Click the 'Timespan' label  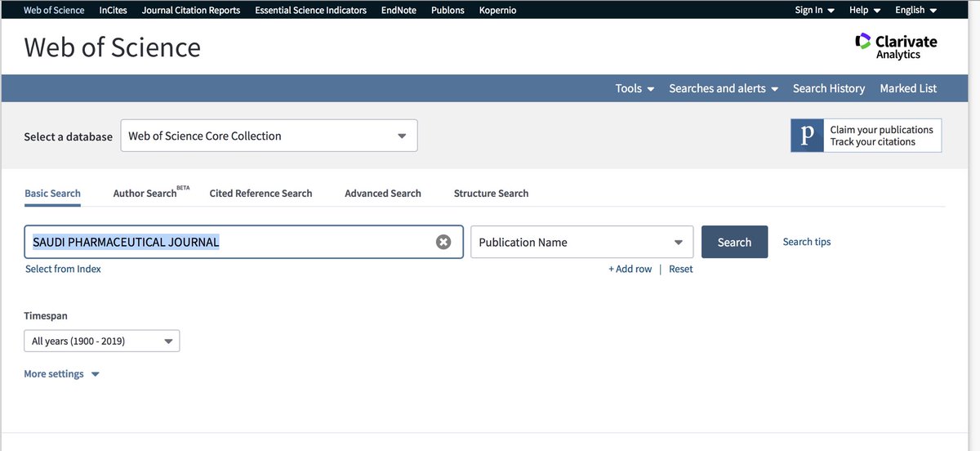pyautogui.click(x=46, y=315)
